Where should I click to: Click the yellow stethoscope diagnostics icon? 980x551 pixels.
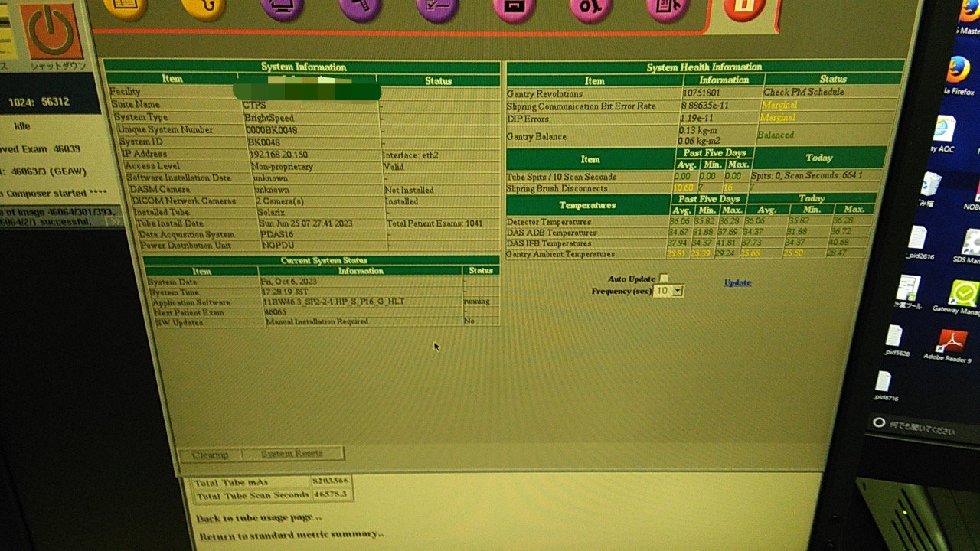coord(204,6)
